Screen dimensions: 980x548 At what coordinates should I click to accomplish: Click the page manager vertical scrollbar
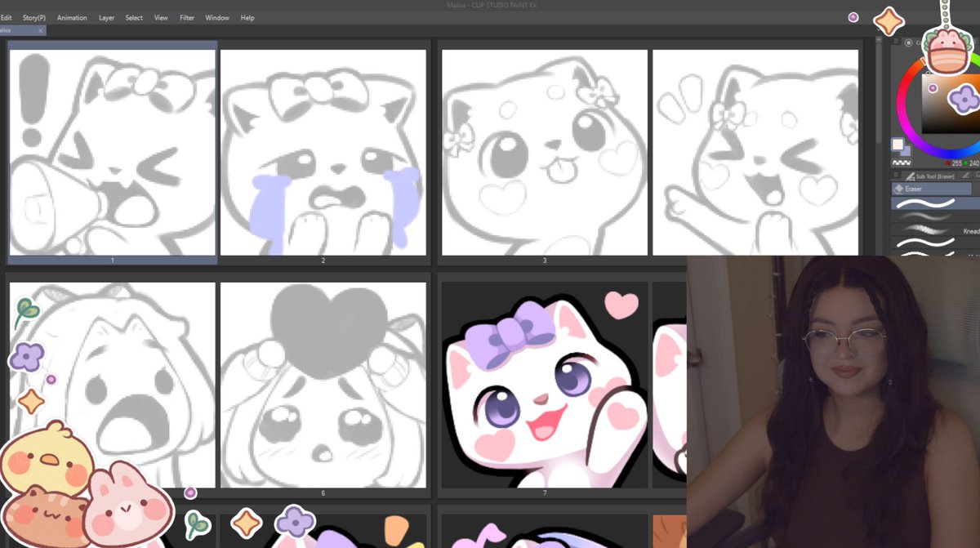click(880, 90)
